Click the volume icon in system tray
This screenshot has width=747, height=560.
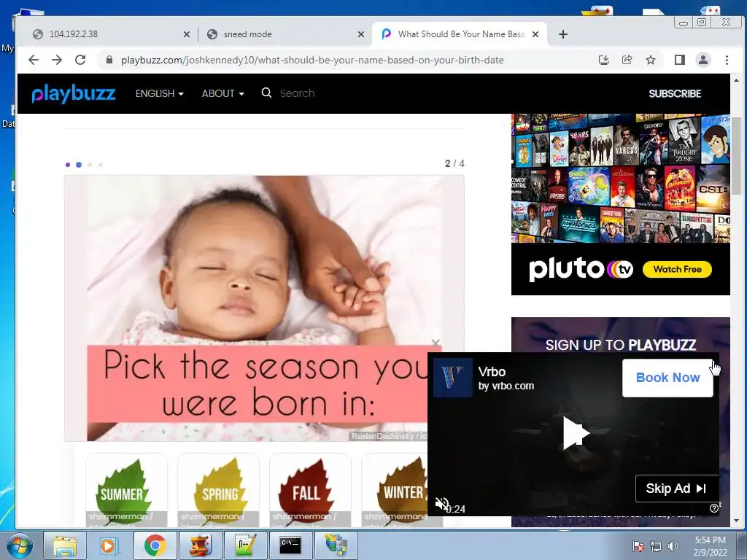(x=673, y=546)
